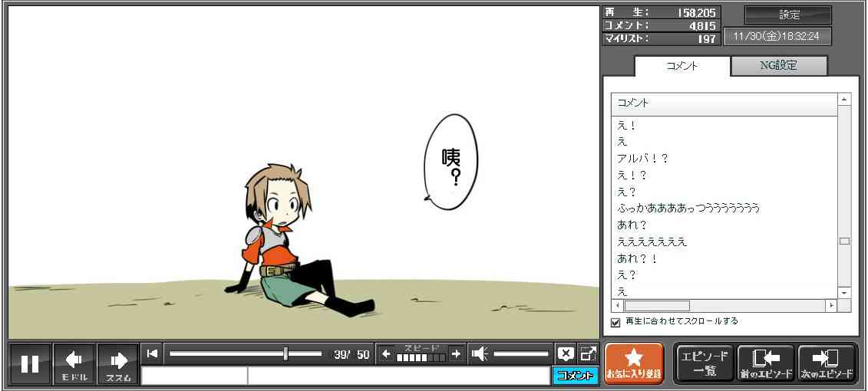Switch to the NG設定 tab
Screen dimensions: 868x391
pos(778,66)
